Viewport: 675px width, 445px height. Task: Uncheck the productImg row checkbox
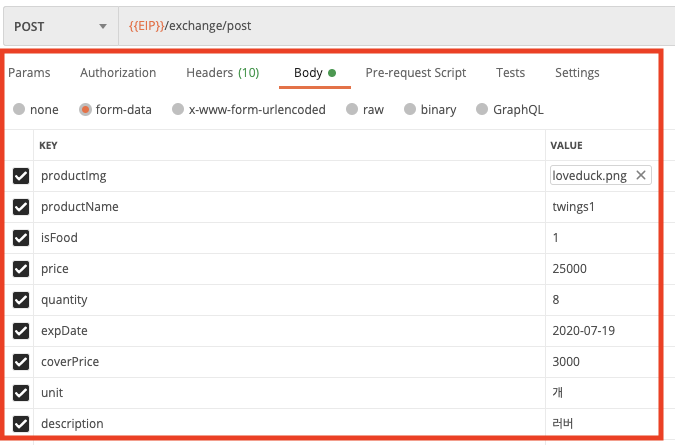[21, 176]
